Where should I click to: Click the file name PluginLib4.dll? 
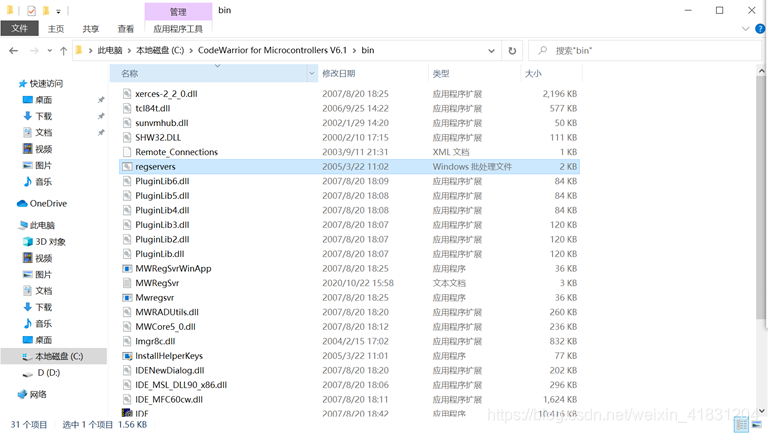[x=162, y=210]
